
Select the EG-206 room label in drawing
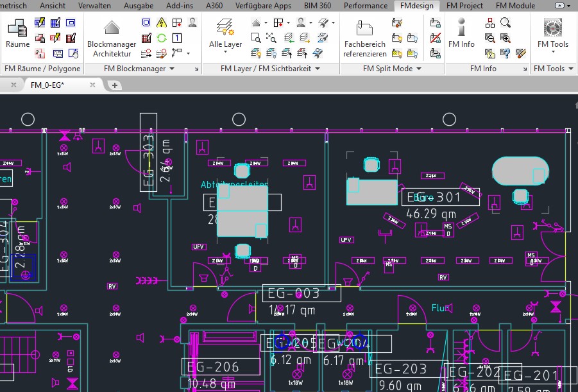point(221,366)
